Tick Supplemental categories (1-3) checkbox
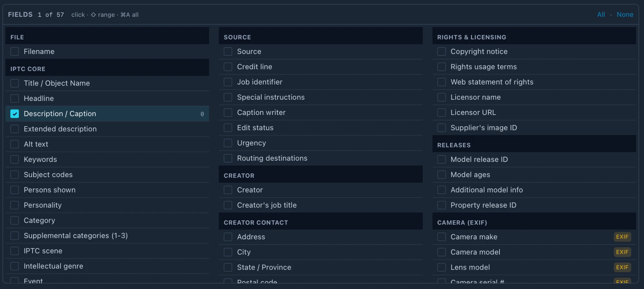The height and width of the screenshot is (289, 644). (14, 236)
